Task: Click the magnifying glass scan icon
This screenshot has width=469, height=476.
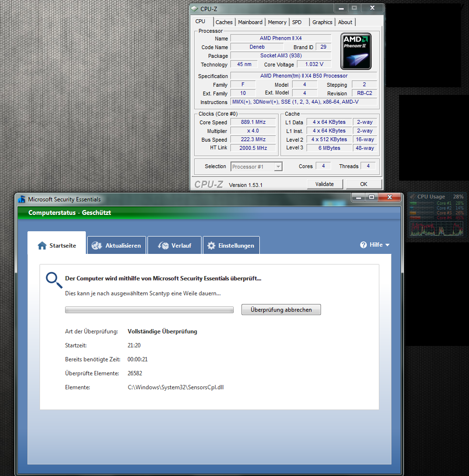Action: click(x=54, y=280)
